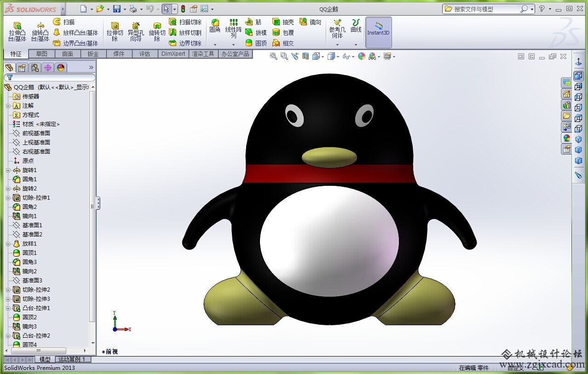Click the 圆顶 dome tool in the ribbon
The width and height of the screenshot is (588, 374).
pyautogui.click(x=256, y=43)
